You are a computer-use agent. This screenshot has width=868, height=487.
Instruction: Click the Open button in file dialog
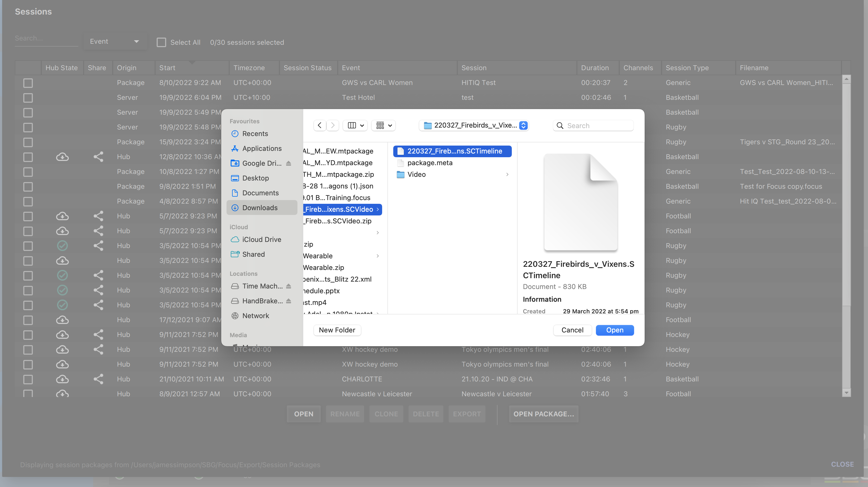pos(614,330)
